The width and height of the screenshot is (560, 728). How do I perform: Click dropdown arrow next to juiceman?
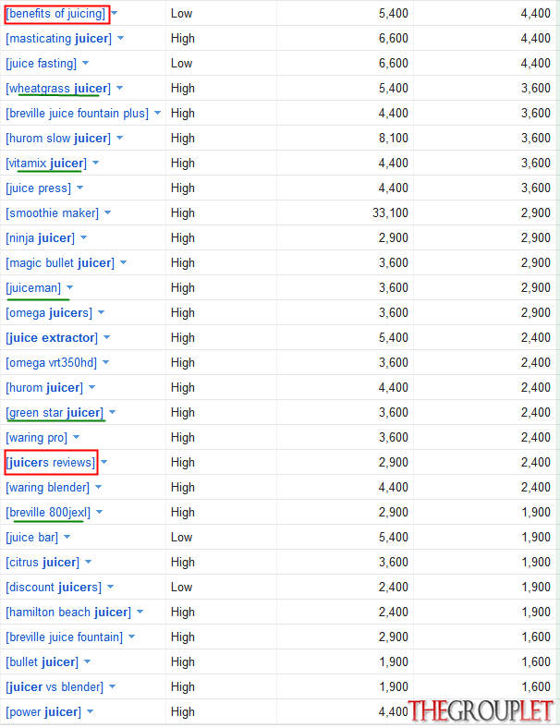[69, 288]
